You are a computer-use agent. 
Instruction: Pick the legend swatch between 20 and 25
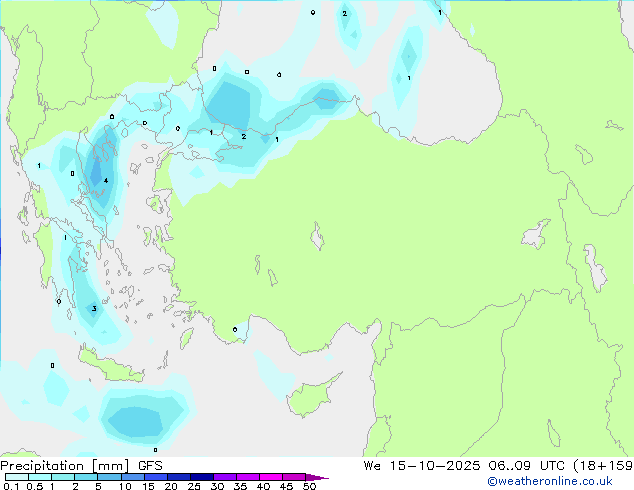(179, 477)
